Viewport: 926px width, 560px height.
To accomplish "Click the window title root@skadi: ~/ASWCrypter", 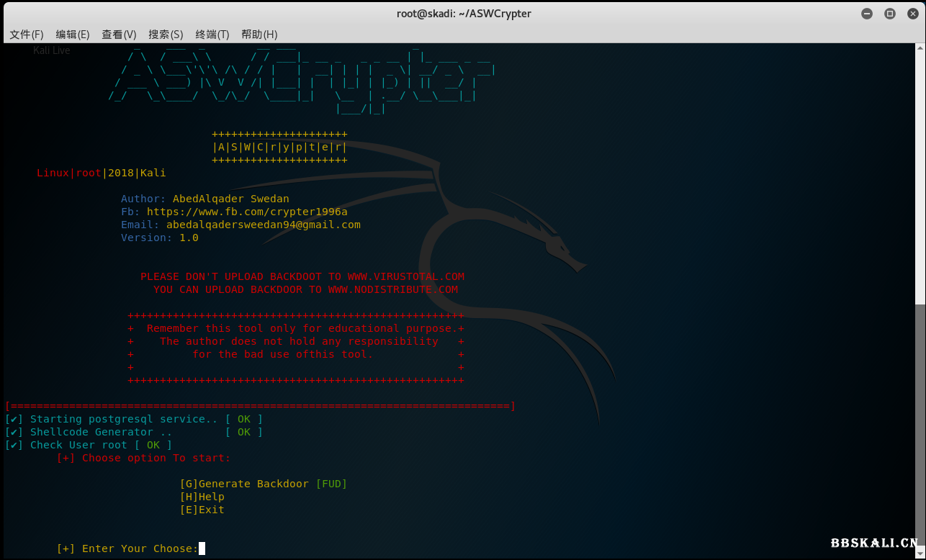I will [462, 14].
